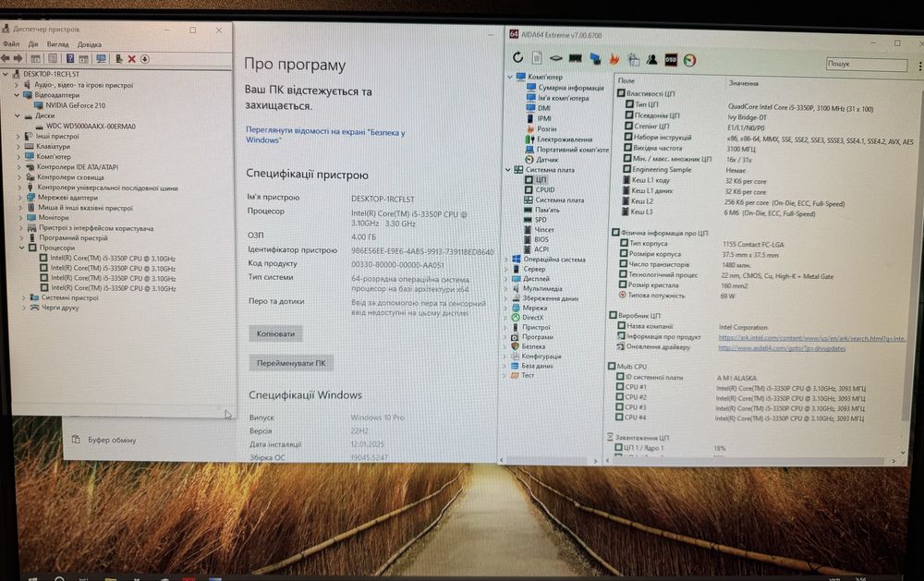Expand the Тест node in AIDA64
Viewport: 924px width, 581px height.
[505, 375]
